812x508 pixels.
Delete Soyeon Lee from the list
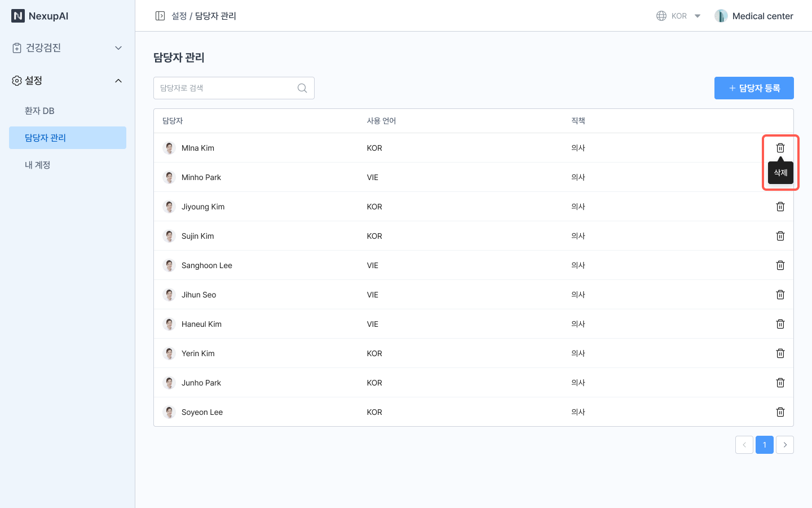(780, 412)
